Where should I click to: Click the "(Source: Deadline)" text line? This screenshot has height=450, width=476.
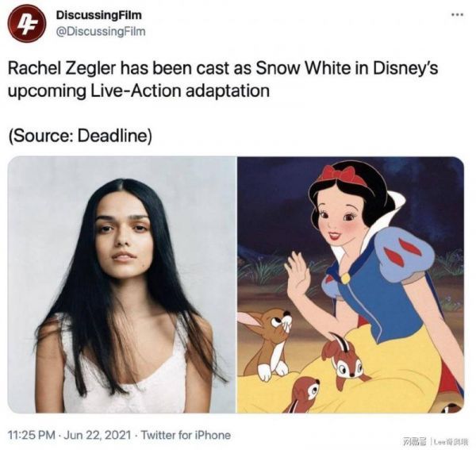(80, 136)
